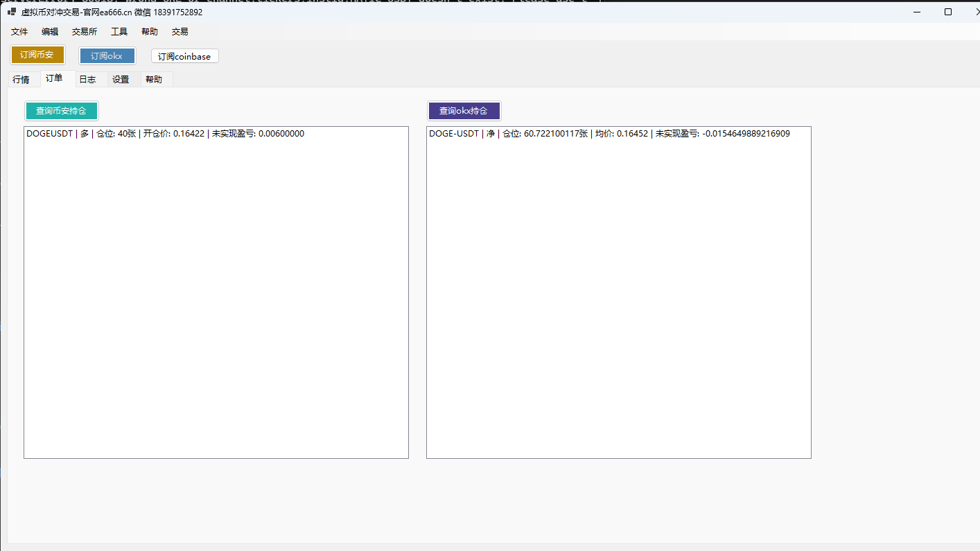Open the 交易所 menu

click(x=85, y=32)
